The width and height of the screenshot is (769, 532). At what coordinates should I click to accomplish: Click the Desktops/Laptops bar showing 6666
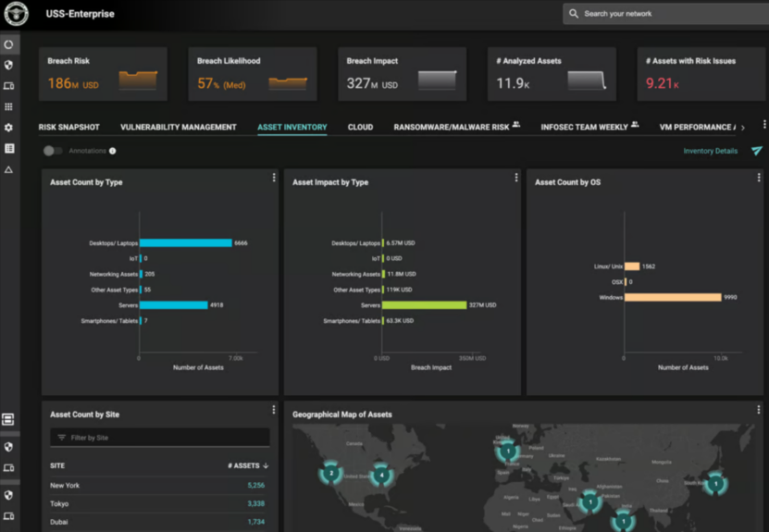(186, 242)
